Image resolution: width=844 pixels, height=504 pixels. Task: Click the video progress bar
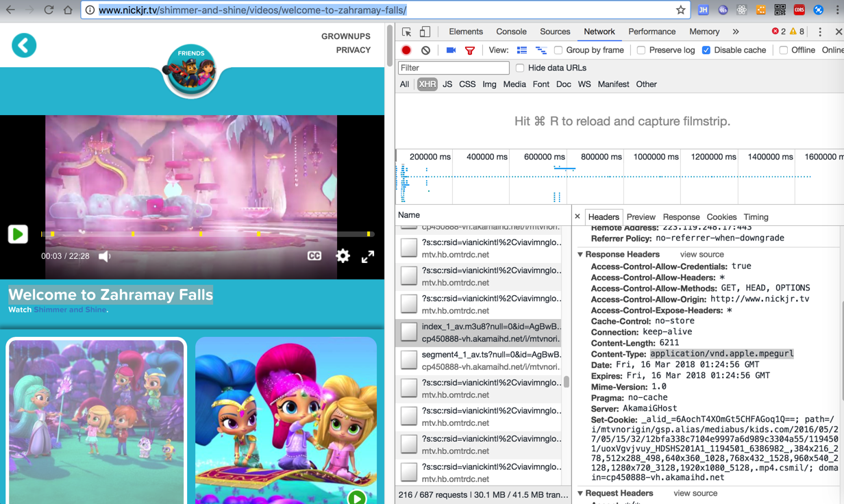208,234
